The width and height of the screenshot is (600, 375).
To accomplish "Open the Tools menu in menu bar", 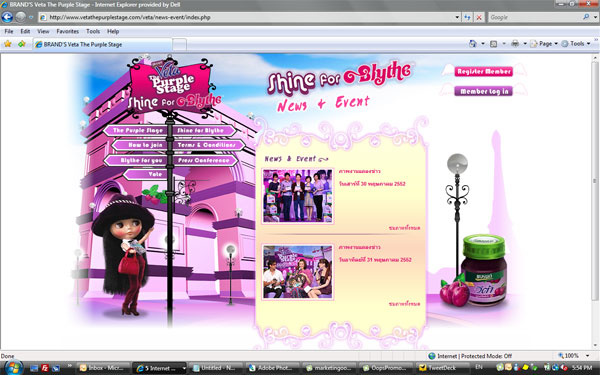I will tap(93, 31).
